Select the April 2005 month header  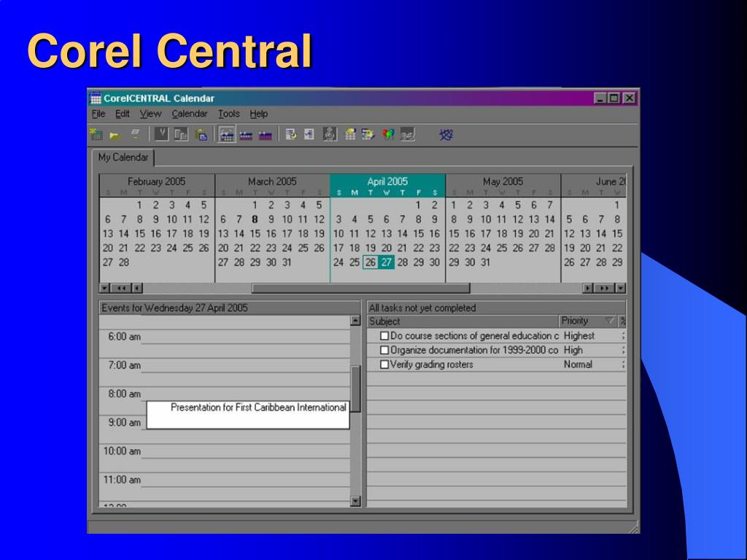[x=387, y=182]
